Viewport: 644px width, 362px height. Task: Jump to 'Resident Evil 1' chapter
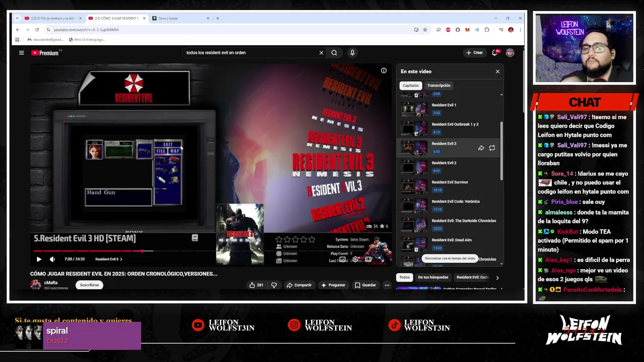[x=448, y=109]
